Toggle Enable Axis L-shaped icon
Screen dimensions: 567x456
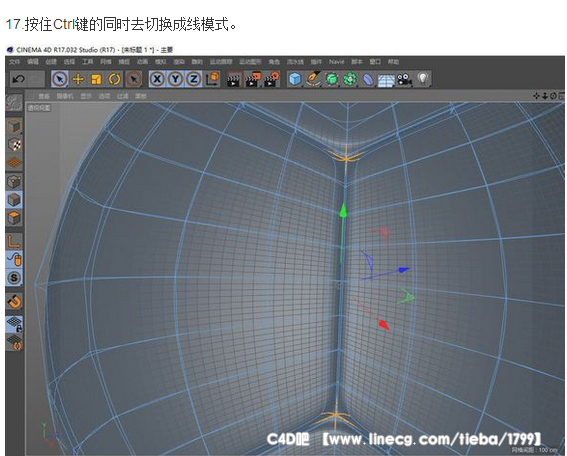point(14,241)
